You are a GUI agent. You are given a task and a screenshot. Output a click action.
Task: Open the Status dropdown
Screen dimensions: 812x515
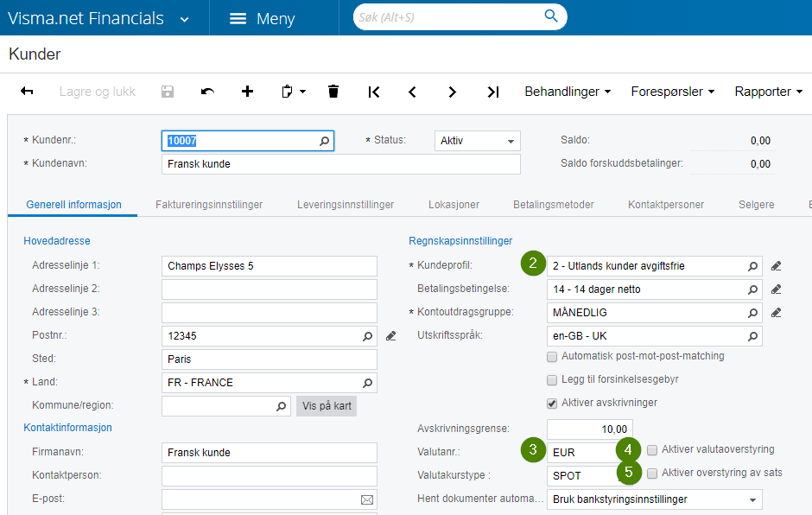pyautogui.click(x=477, y=141)
